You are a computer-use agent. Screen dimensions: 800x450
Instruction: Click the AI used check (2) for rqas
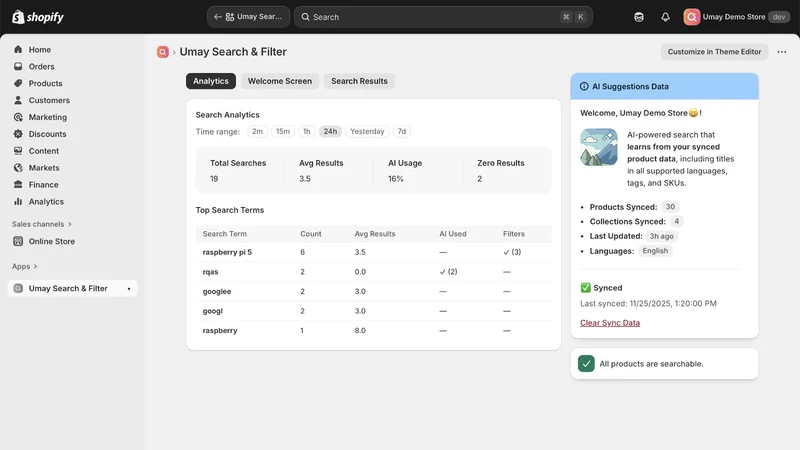point(448,272)
